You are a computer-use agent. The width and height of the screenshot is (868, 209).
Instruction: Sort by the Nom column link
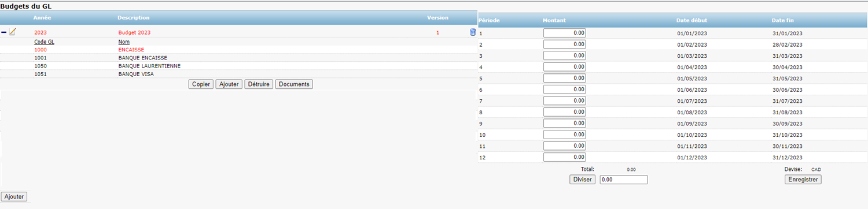click(x=123, y=42)
